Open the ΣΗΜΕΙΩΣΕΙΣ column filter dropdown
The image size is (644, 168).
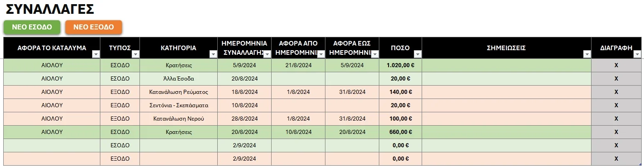pos(587,54)
